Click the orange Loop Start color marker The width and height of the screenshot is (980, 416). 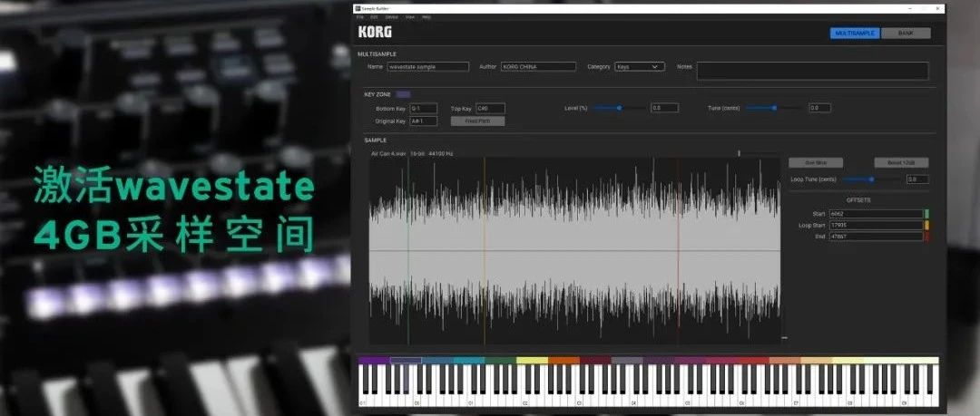click(x=926, y=225)
